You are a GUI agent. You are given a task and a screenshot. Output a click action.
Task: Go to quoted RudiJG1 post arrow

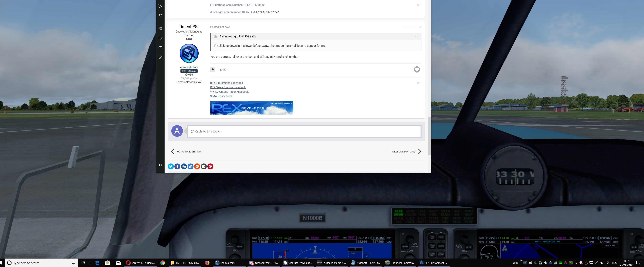416,37
